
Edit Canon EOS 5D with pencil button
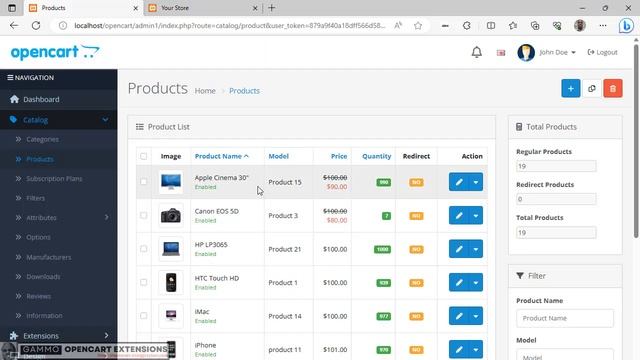[459, 216]
